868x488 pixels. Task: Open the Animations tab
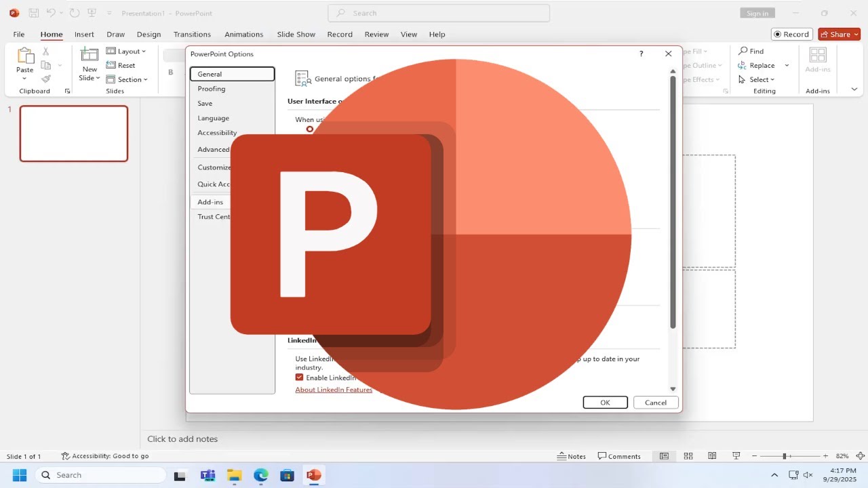click(x=243, y=34)
